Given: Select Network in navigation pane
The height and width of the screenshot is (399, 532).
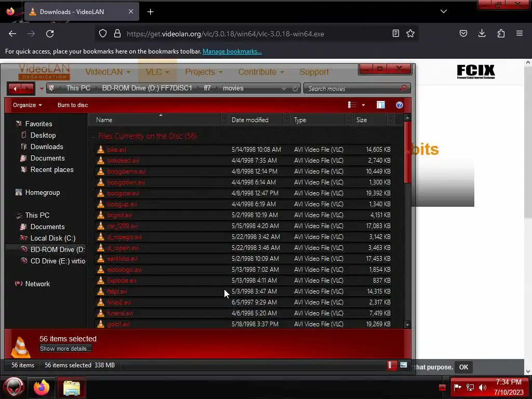Looking at the screenshot, I should tap(37, 284).
